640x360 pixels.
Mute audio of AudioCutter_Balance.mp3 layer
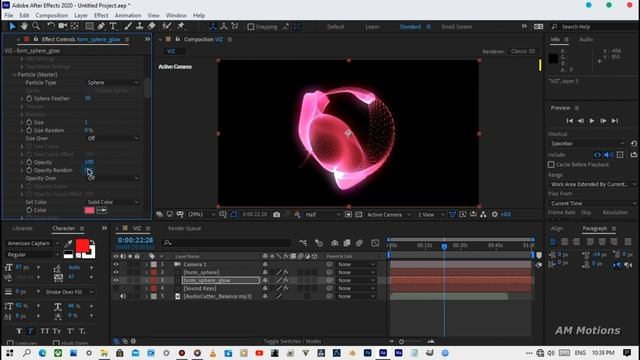(123, 296)
